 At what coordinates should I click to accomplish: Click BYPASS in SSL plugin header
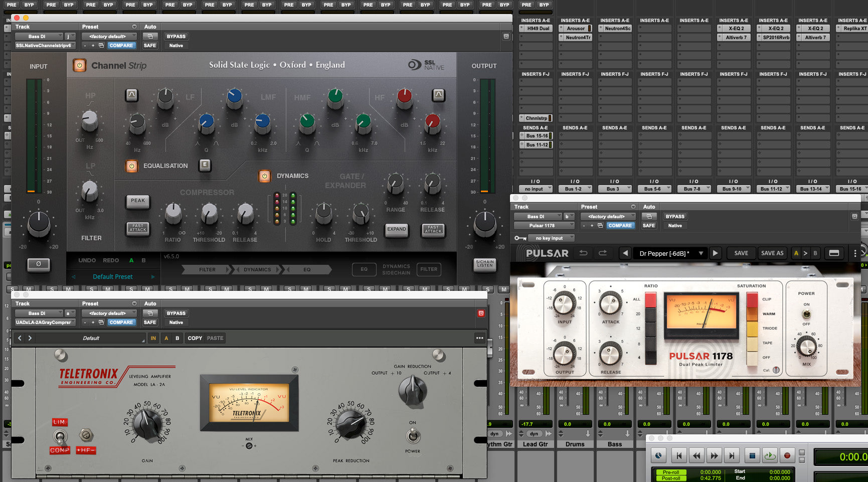coord(176,37)
